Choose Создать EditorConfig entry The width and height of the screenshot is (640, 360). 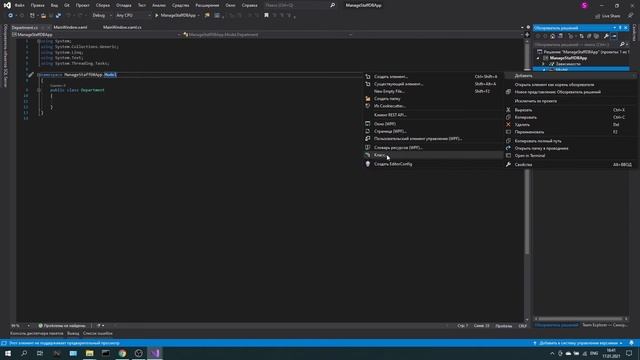433,164
